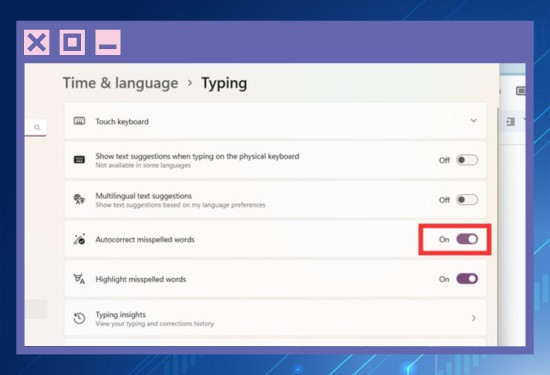Viewport: 550px width, 375px height.
Task: Click the Multilingual text suggestions icon
Action: point(79,199)
